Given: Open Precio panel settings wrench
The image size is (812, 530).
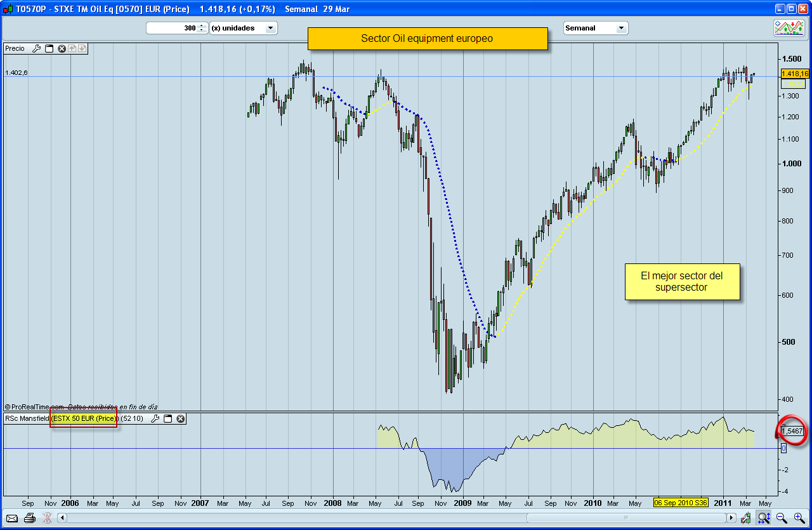Looking at the screenshot, I should point(36,48).
